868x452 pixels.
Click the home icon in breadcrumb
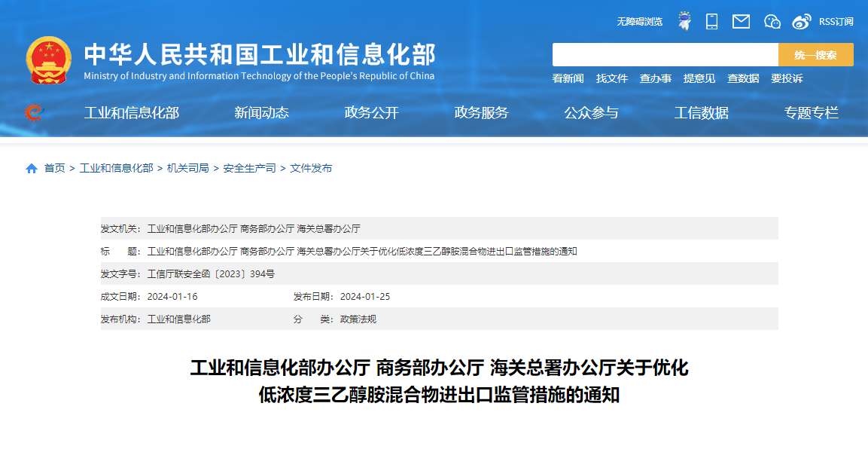32,169
